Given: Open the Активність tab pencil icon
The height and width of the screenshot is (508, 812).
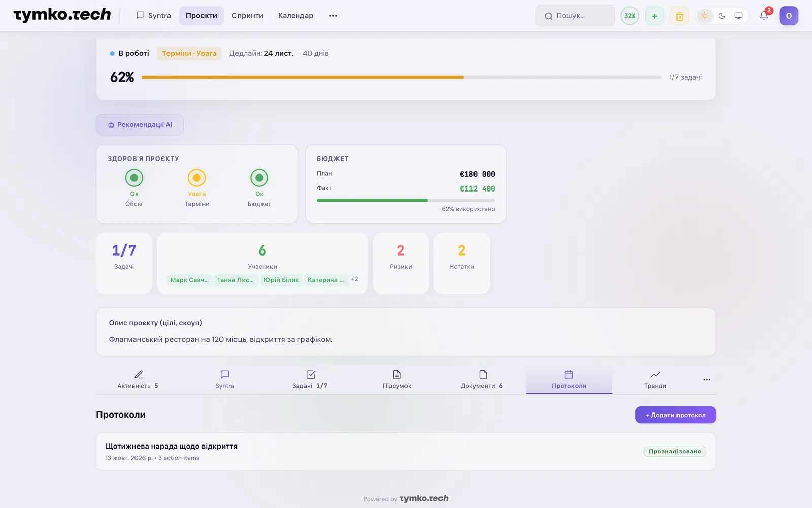Looking at the screenshot, I should (x=139, y=375).
